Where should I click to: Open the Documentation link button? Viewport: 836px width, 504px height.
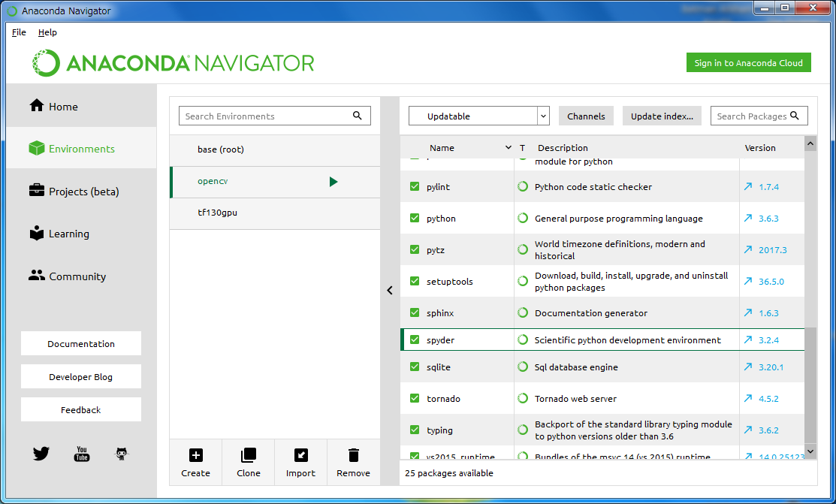click(x=81, y=343)
